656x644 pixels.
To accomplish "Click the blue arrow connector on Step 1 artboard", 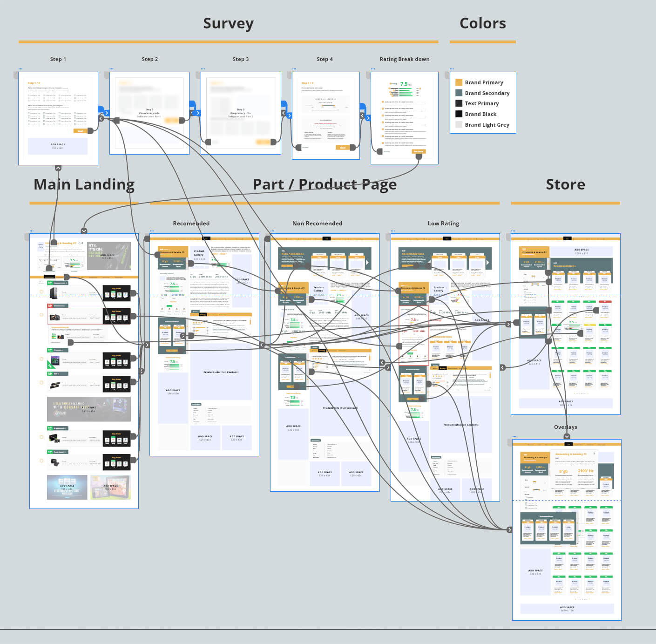I will [107, 113].
